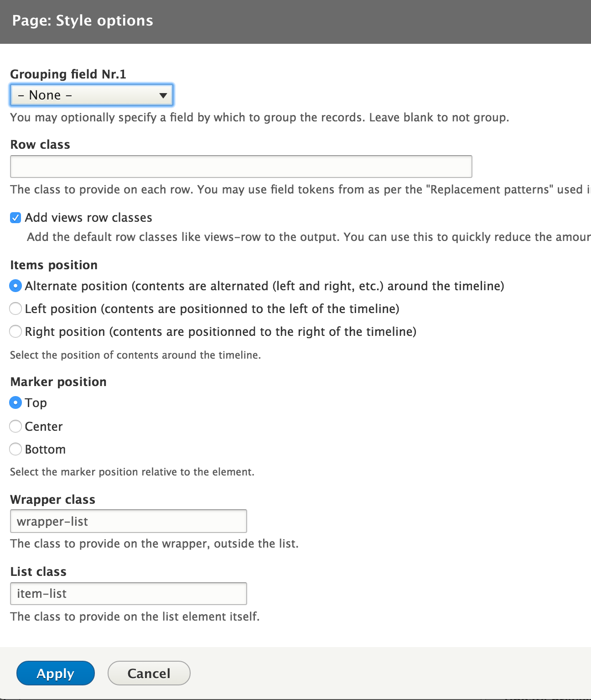Click the "Items position" section heading
591x700 pixels.
coord(54,265)
